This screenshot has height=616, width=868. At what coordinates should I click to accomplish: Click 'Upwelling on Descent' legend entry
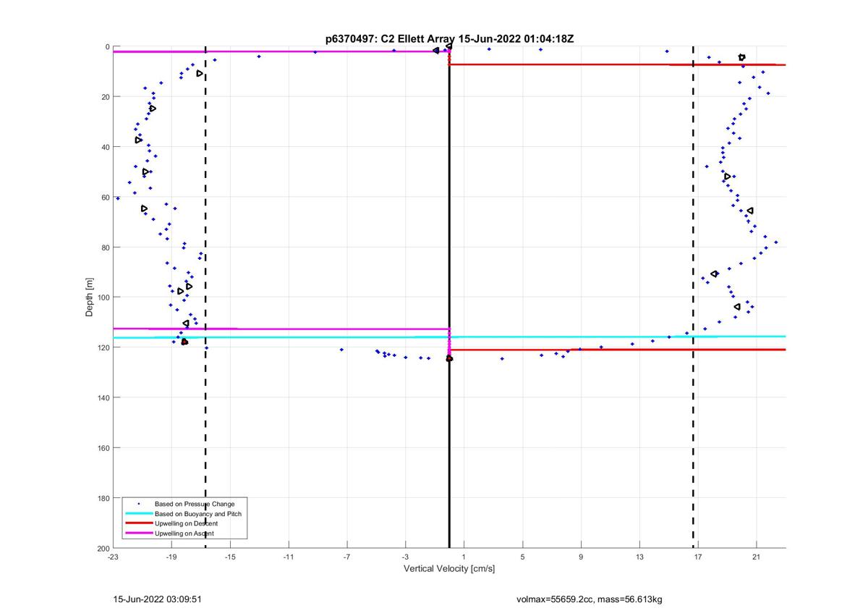186,523
